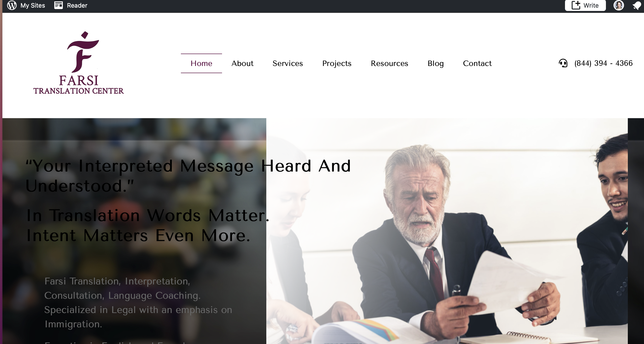Click the WordPress logo icon
Viewport: 644px width, 344px height.
pyautogui.click(x=12, y=5)
